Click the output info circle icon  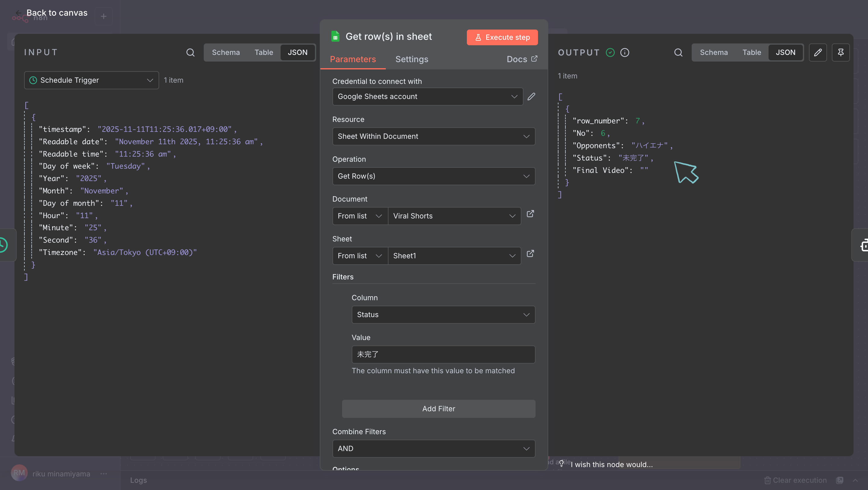[x=624, y=52]
